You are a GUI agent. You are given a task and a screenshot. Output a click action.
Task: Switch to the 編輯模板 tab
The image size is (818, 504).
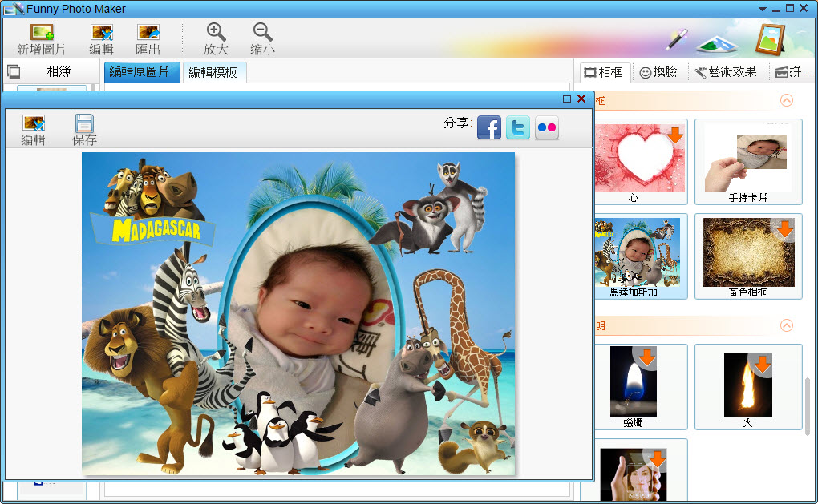(213, 72)
